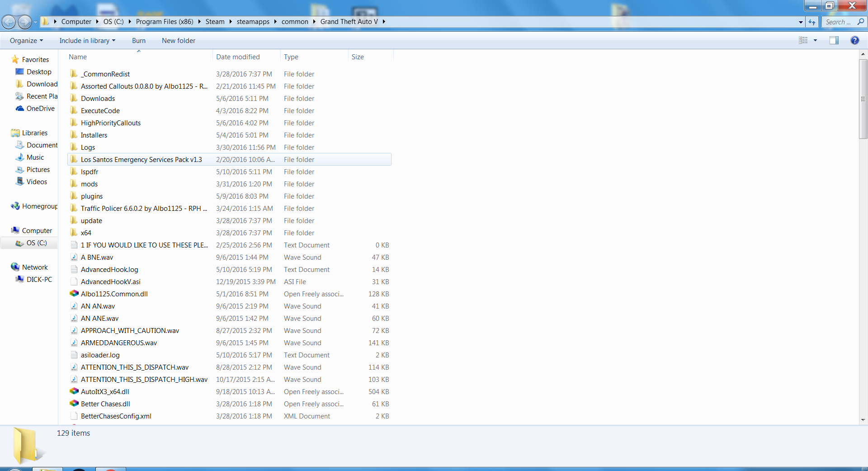Open the address bar history dropdown

pyautogui.click(x=801, y=22)
